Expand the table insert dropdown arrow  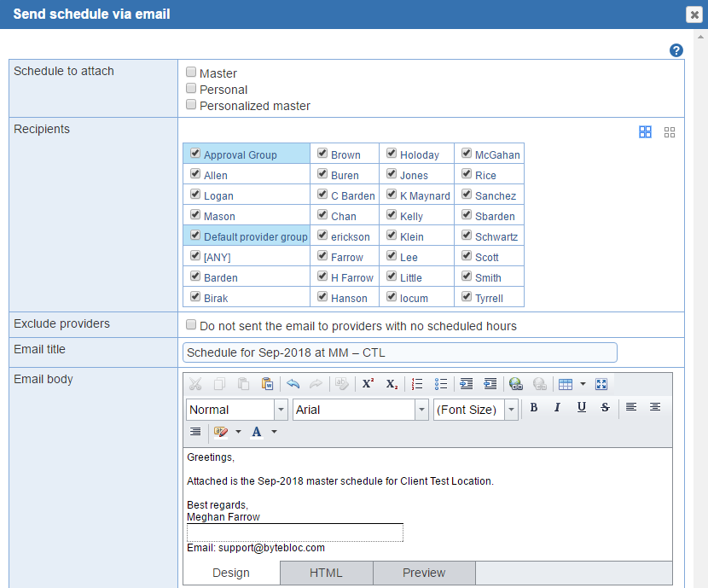coord(583,384)
